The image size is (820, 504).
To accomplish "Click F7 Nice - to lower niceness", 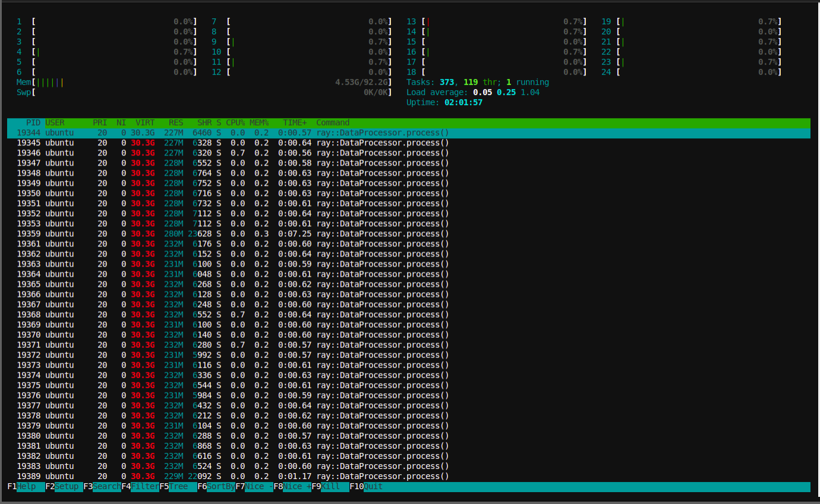I will click(254, 487).
